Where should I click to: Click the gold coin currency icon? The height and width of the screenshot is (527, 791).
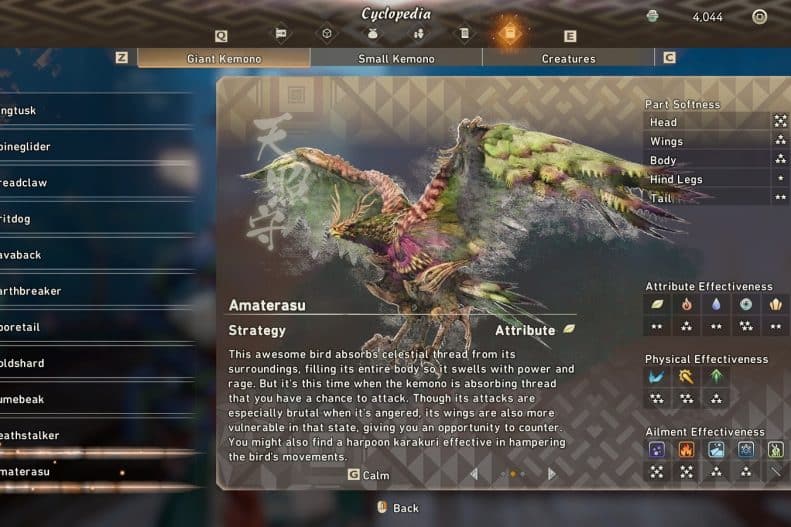(652, 16)
